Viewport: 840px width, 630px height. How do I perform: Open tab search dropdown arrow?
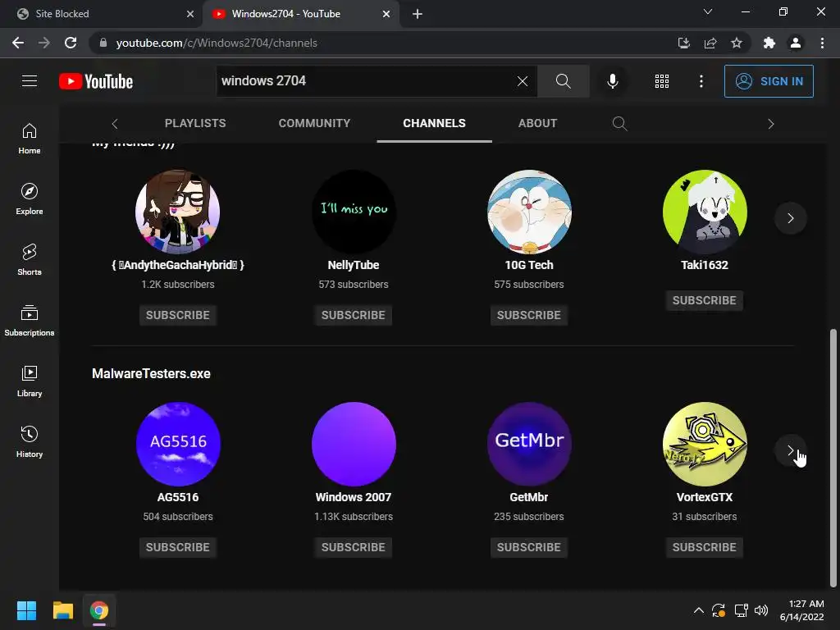(708, 11)
